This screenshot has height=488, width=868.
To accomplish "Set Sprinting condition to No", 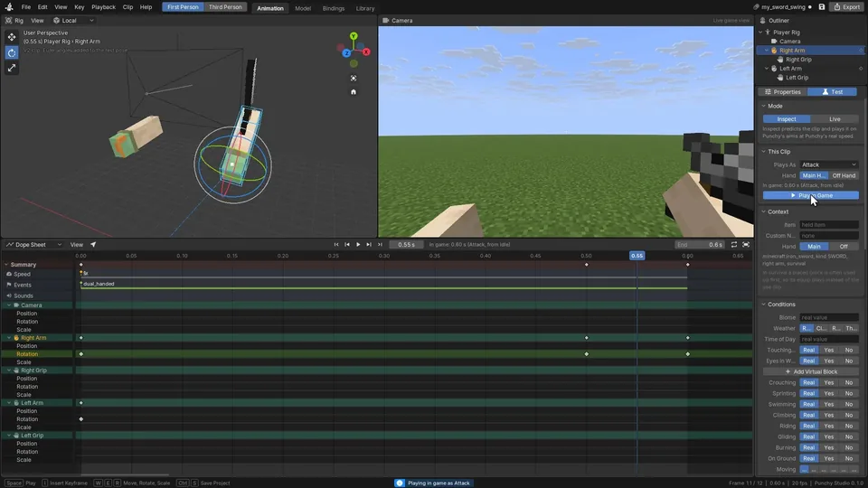I will [849, 393].
